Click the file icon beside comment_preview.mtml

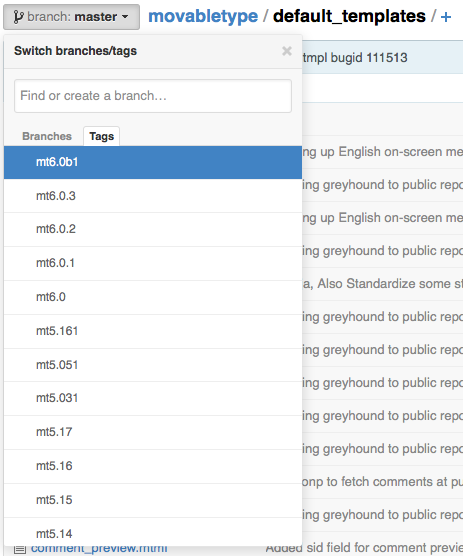pos(20,550)
